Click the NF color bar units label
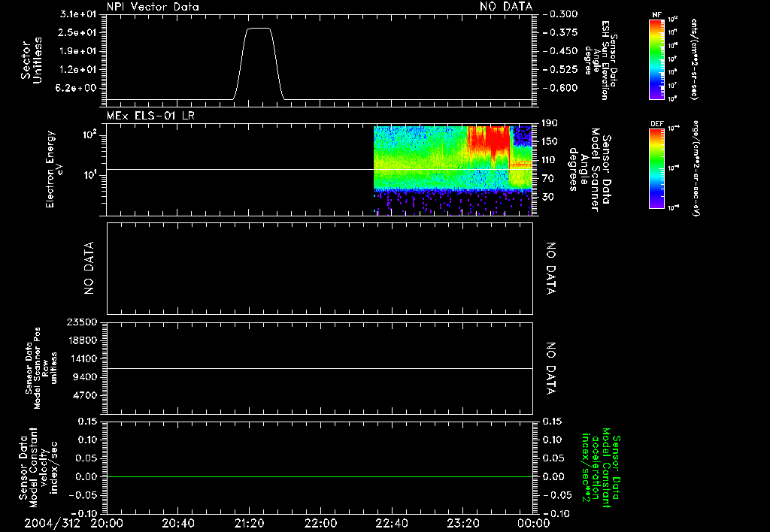Screen dimensions: 770x532 (693, 59)
